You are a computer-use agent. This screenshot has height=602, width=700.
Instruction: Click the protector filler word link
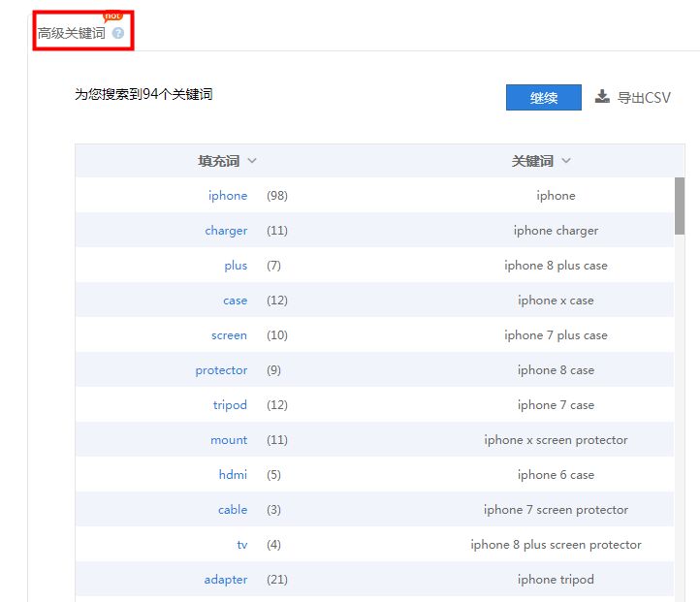(x=221, y=370)
